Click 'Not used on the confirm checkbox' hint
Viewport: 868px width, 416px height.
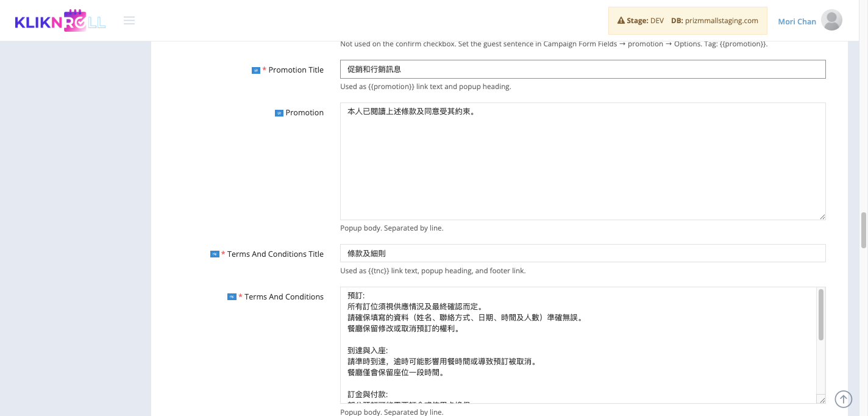pos(553,44)
